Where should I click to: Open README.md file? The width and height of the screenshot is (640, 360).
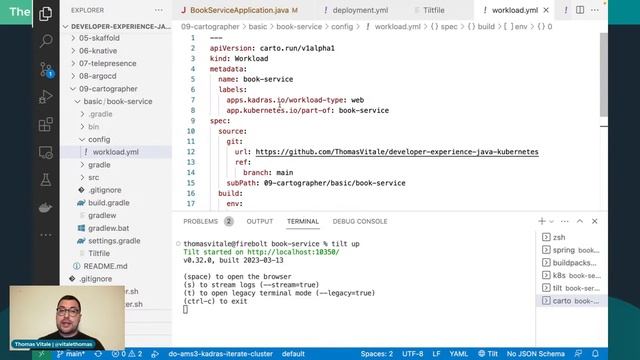pos(117,266)
